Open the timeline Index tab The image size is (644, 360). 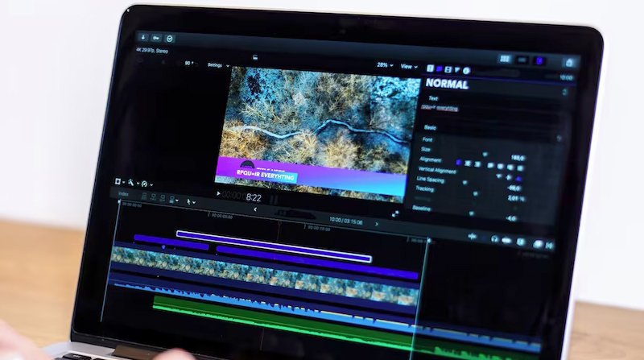click(123, 194)
